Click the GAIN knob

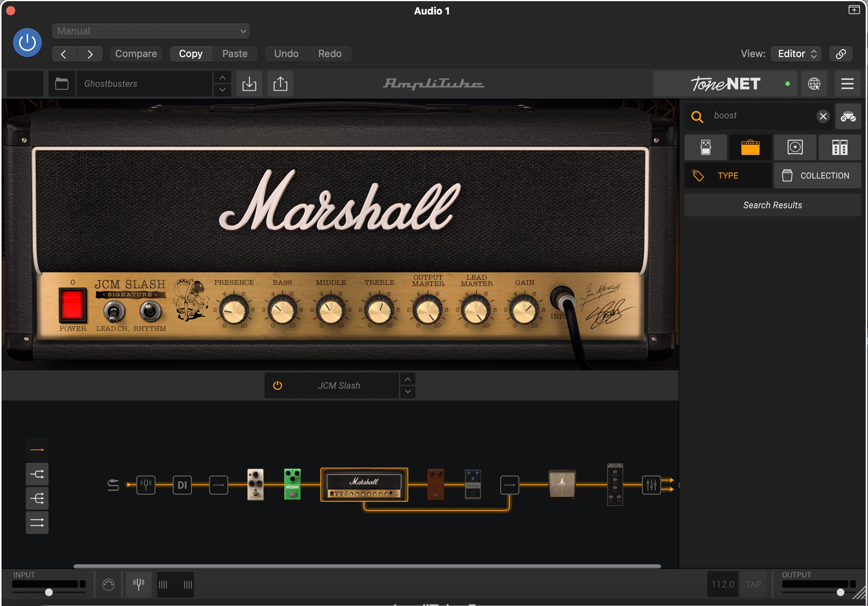[525, 310]
